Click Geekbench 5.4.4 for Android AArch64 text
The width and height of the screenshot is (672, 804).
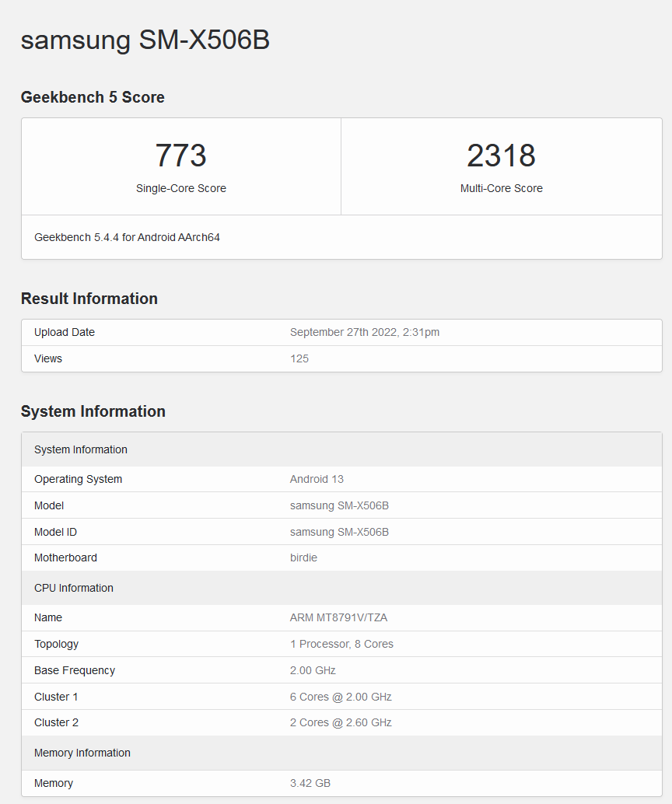click(x=127, y=237)
